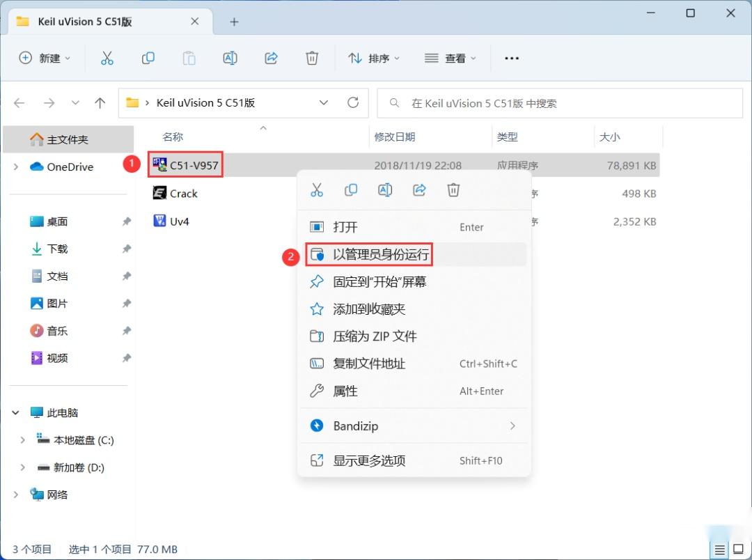Open the More options ellipsis on the toolbar
The height and width of the screenshot is (560, 752).
(x=512, y=58)
